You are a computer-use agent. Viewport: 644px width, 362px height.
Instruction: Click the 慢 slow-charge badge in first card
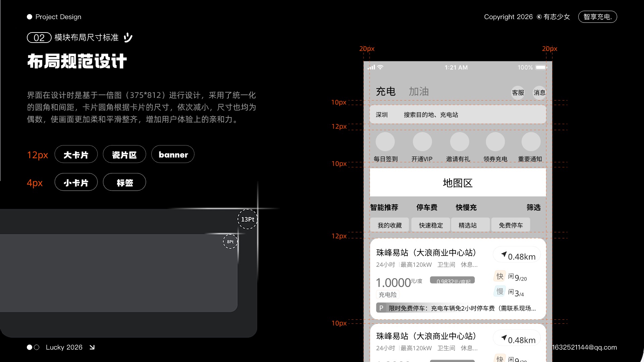click(x=500, y=291)
